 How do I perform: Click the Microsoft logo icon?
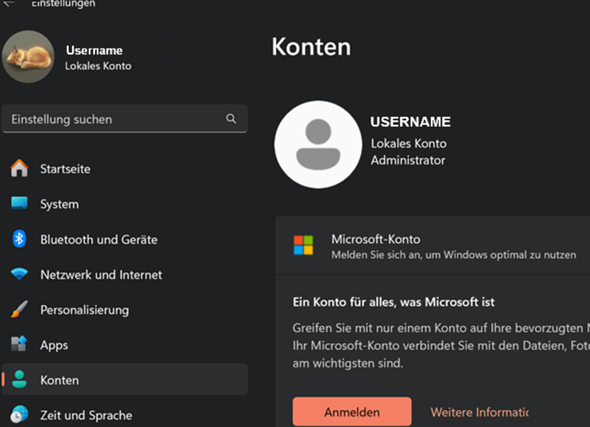303,245
